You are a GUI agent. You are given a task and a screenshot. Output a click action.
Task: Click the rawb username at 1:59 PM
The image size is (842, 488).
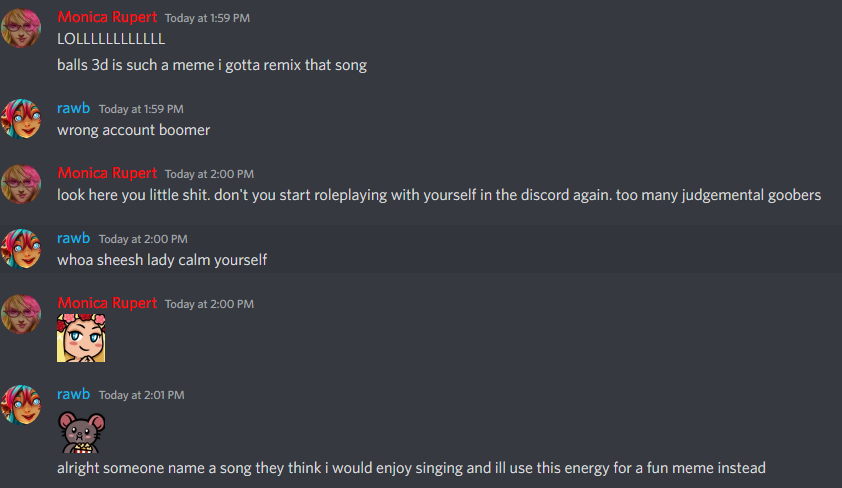[x=74, y=108]
